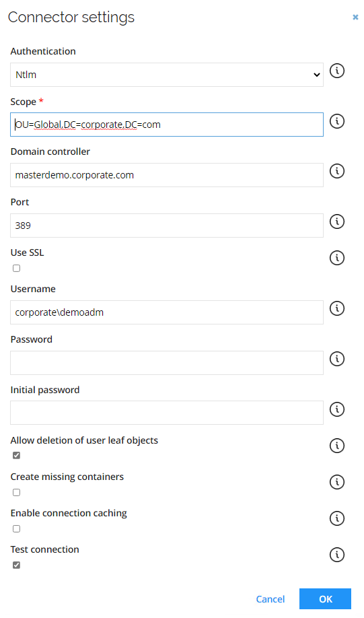The width and height of the screenshot is (364, 618).
Task: Show info for Domain controller field
Action: (x=337, y=171)
